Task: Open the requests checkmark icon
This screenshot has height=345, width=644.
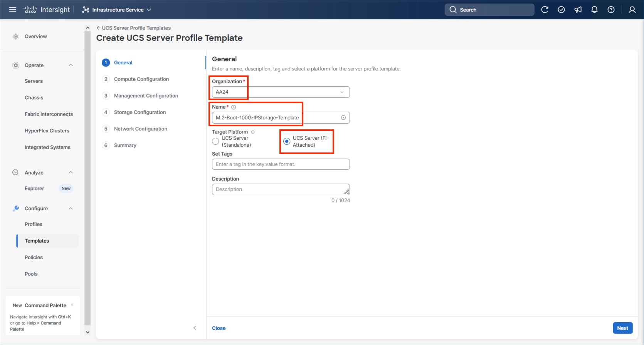Action: (x=561, y=10)
